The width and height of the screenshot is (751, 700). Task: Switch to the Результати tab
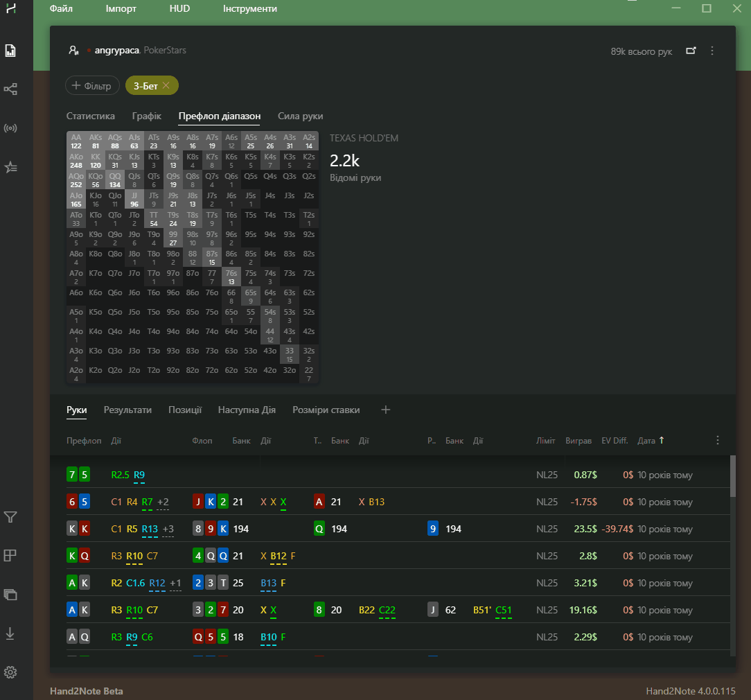[127, 410]
